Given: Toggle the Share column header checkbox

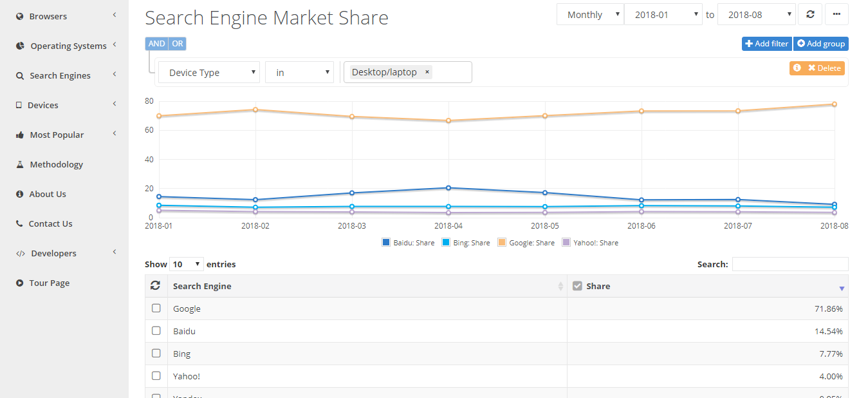Looking at the screenshot, I should click(x=577, y=286).
